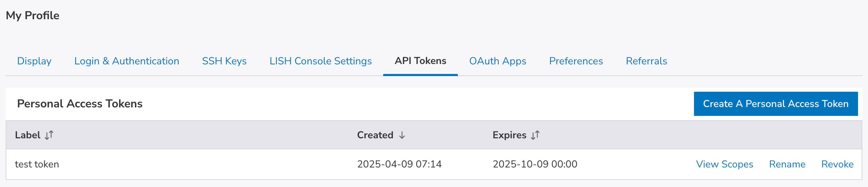Image resolution: width=868 pixels, height=187 pixels.
Task: Click the expiry date 2025-10-09 00:00
Action: click(535, 164)
